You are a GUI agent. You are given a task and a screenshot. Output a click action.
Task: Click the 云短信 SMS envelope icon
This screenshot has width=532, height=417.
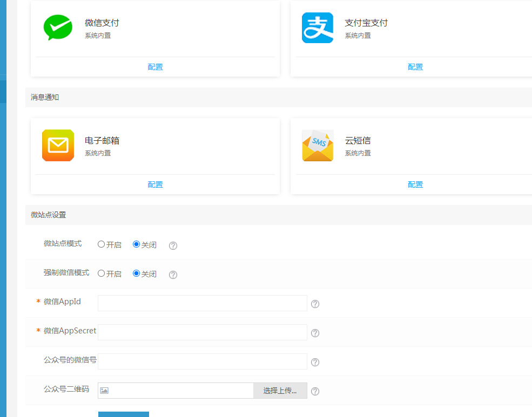pyautogui.click(x=318, y=145)
